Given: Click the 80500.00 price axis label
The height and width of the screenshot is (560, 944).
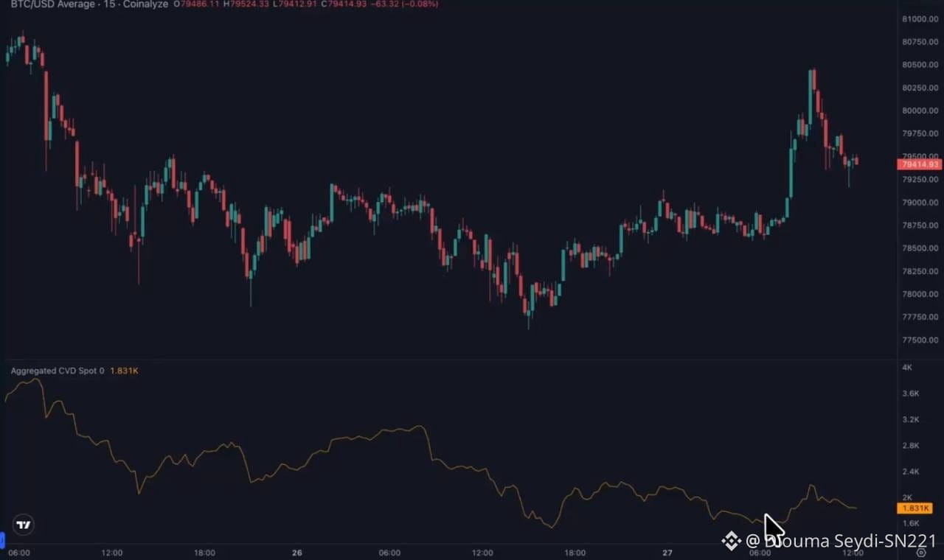Looking at the screenshot, I should tap(921, 65).
